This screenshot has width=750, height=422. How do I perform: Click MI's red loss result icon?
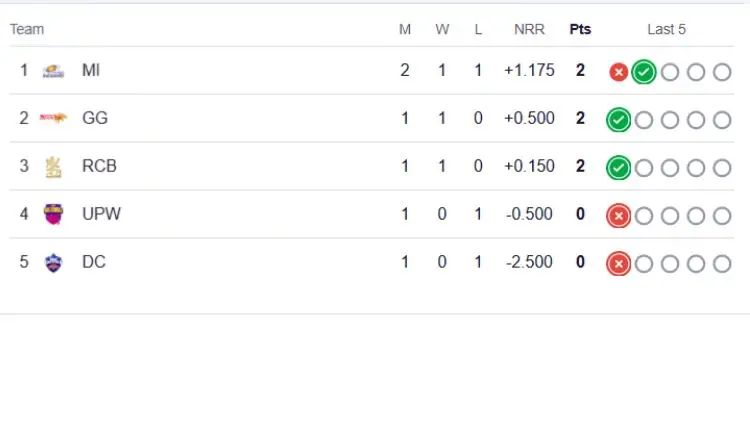tap(619, 72)
